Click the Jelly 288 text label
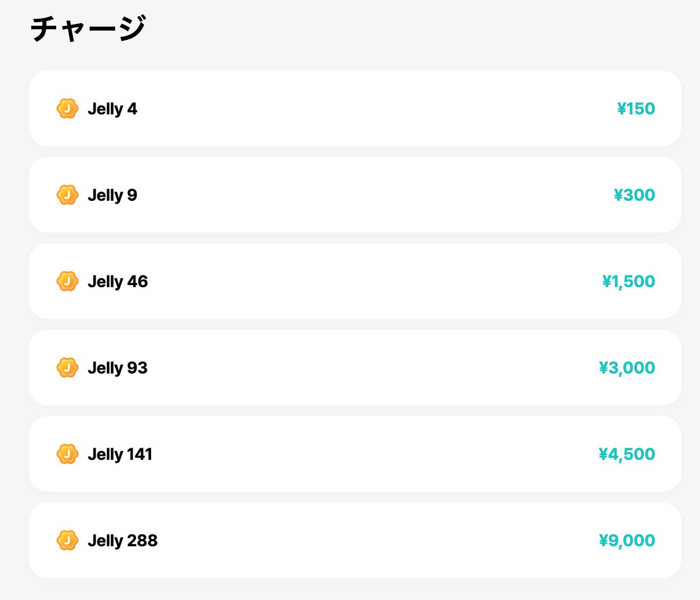Screen dimensions: 700x600 (122, 540)
